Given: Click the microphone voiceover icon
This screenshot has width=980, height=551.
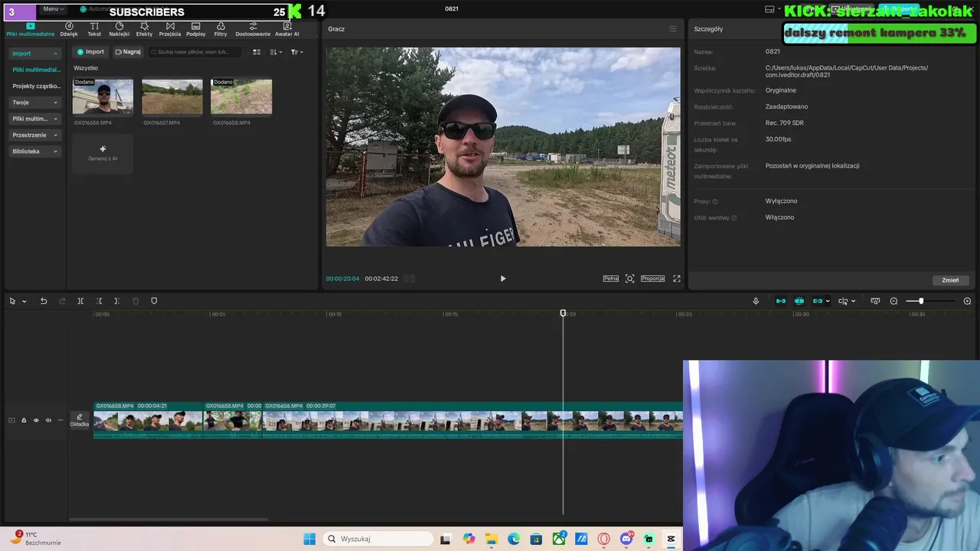Looking at the screenshot, I should 756,301.
